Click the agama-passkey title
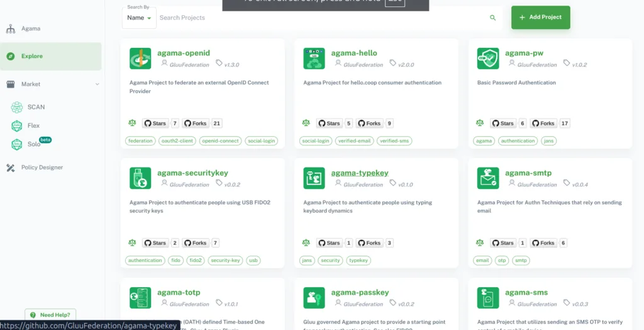The image size is (644, 330). (x=360, y=293)
